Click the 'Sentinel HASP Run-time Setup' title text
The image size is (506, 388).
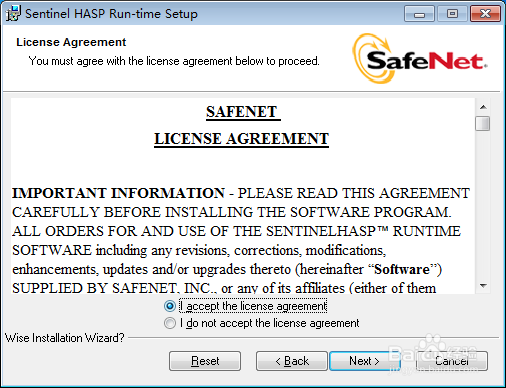111,14
